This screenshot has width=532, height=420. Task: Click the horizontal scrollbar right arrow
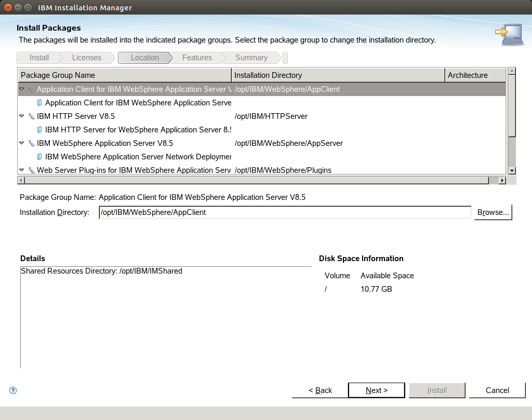tap(502, 180)
